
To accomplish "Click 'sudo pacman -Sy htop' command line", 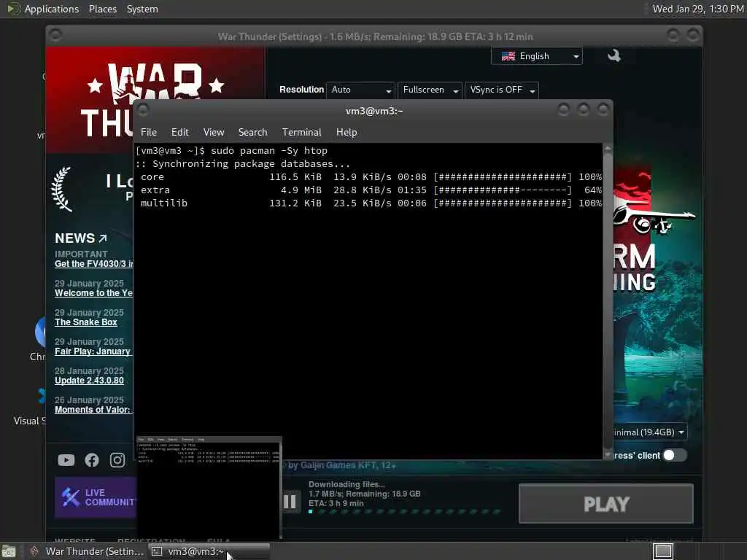I will click(x=269, y=151).
